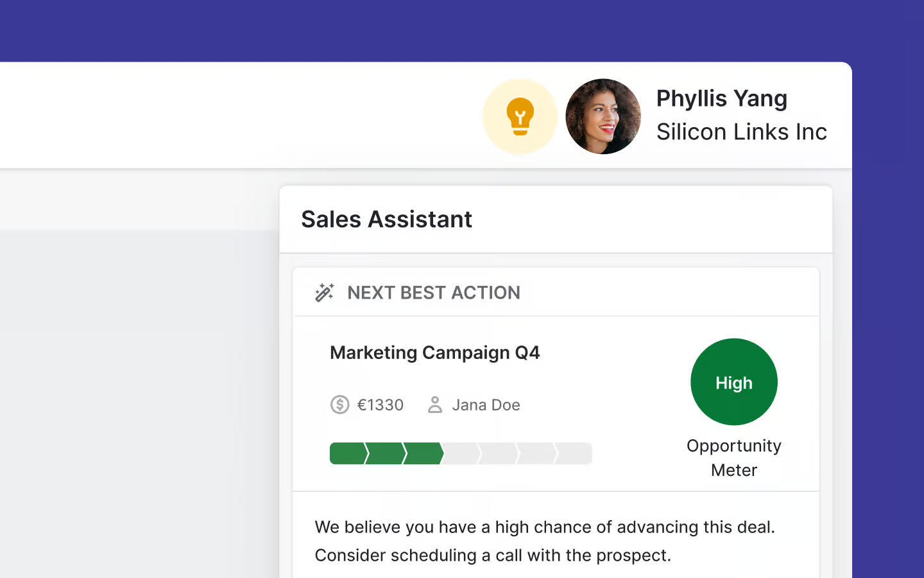Open the Marketing Campaign Q4 deal
924x578 pixels.
pos(434,353)
